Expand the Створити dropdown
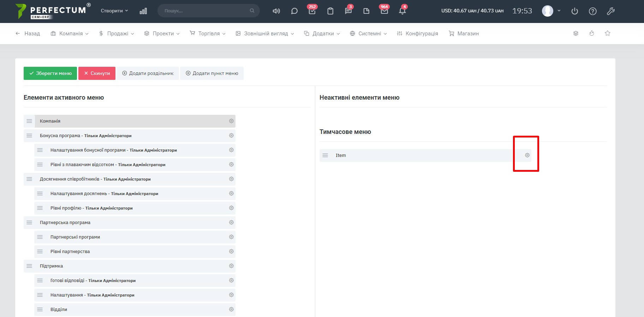 [x=114, y=11]
